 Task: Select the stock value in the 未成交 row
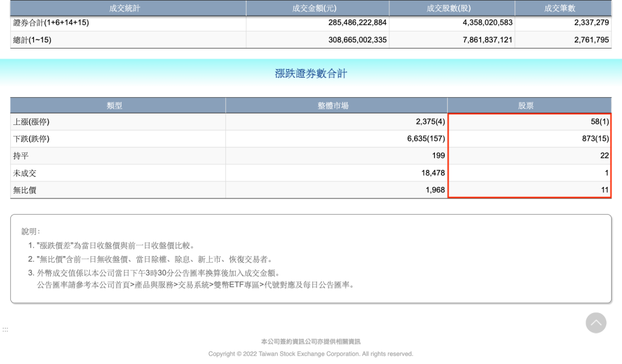coord(607,173)
